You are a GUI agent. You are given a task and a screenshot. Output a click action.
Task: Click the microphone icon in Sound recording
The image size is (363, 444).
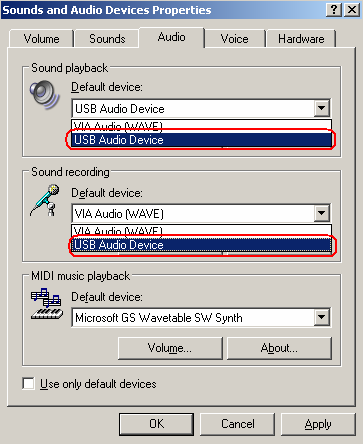(x=45, y=200)
